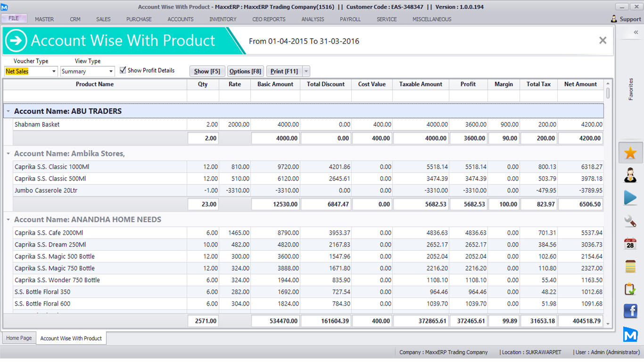Open the wrench tools icon
The width and height of the screenshot is (644, 362).
click(630, 221)
